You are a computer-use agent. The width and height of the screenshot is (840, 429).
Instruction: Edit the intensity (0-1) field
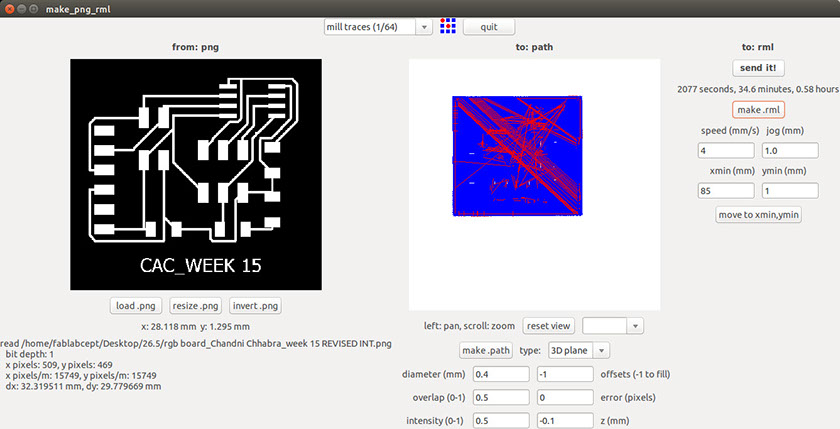click(501, 420)
